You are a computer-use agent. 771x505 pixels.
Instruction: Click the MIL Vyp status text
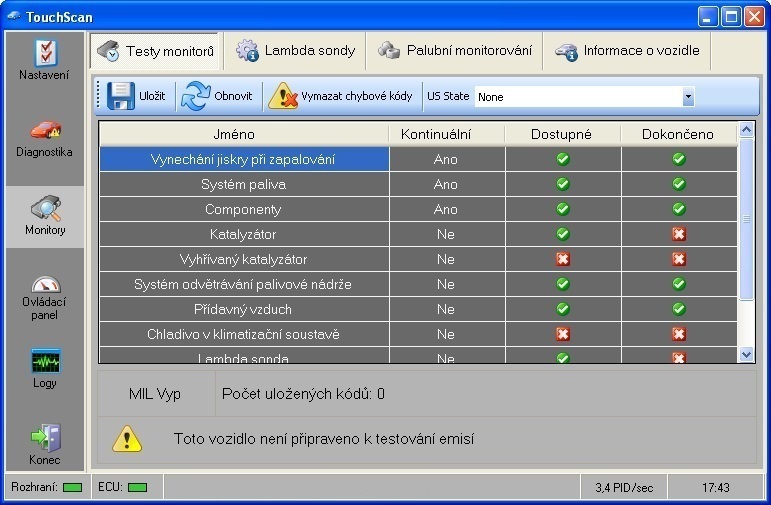tap(155, 394)
